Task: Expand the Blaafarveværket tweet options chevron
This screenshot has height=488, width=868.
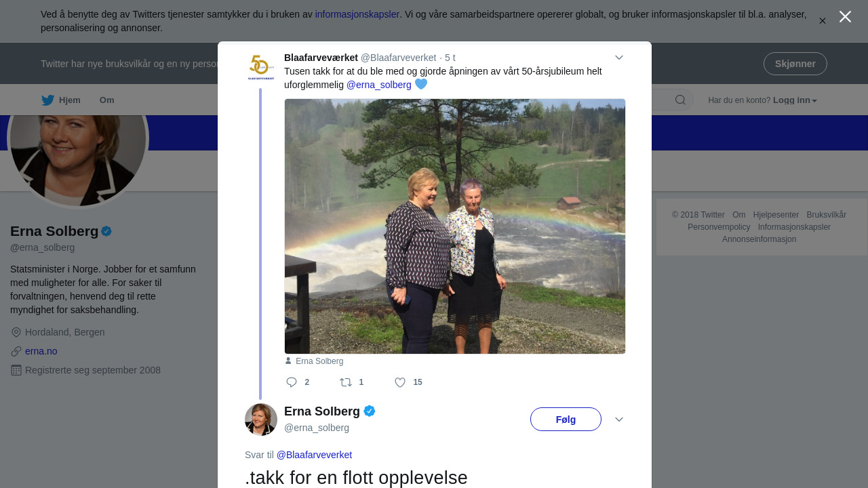Action: (x=619, y=58)
